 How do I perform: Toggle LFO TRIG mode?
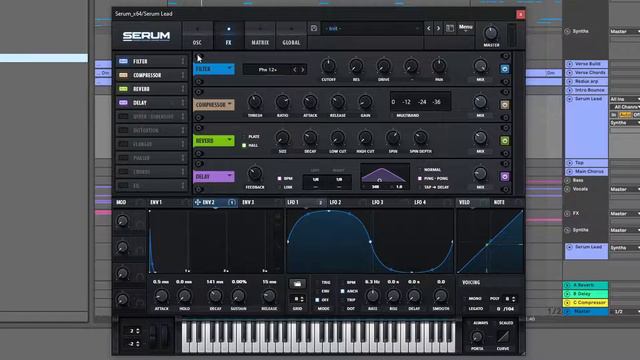(x=318, y=282)
